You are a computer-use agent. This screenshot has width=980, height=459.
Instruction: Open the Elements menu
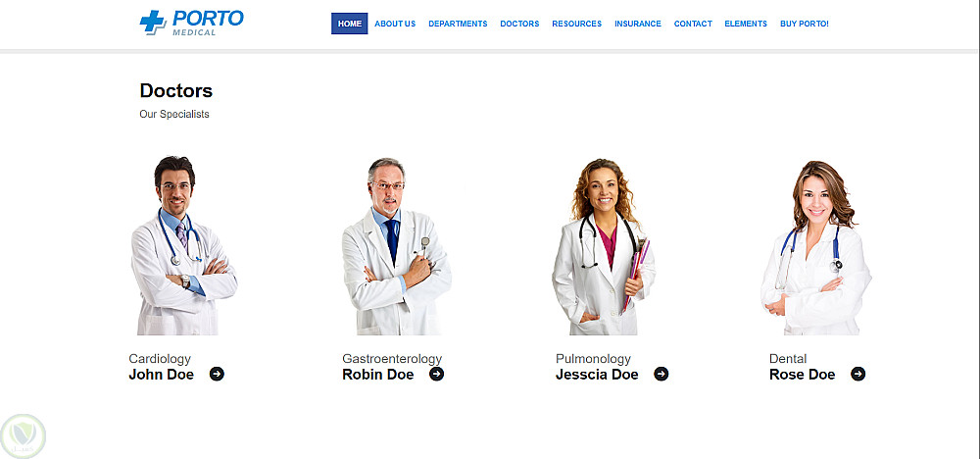[746, 24]
